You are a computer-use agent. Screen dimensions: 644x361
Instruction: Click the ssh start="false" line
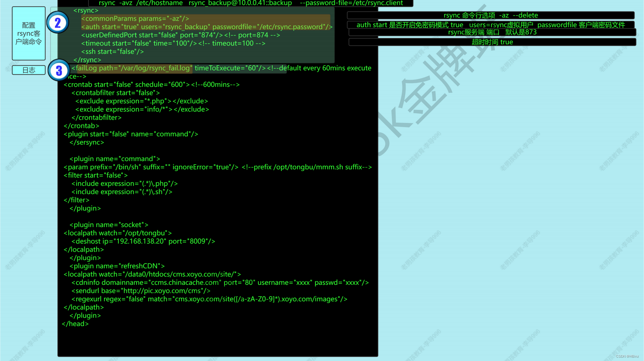[x=112, y=51]
